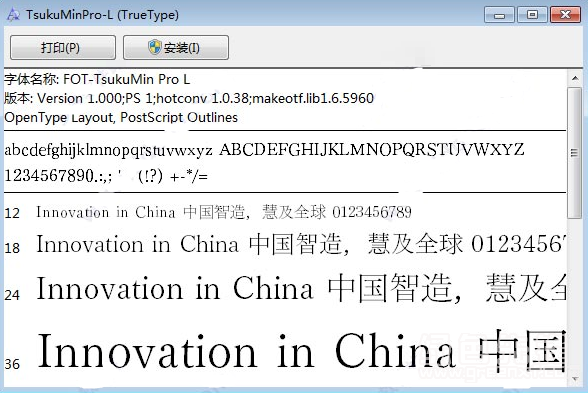
Task: Click the 36 point size label
Action: coord(12,364)
